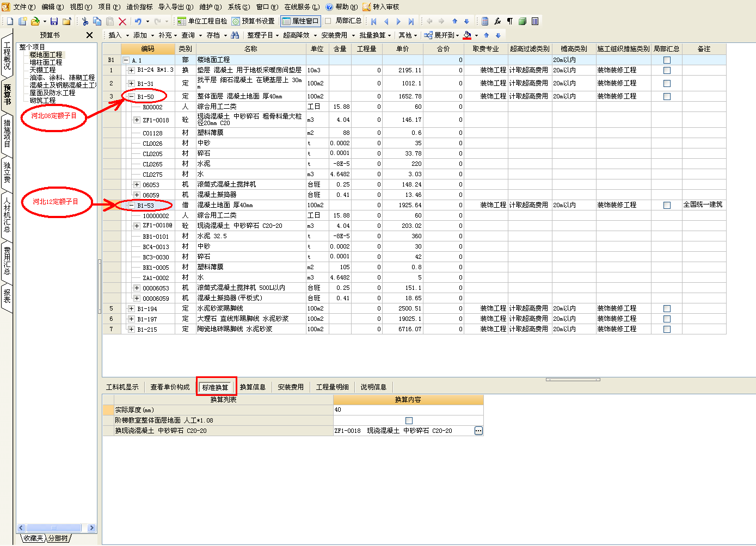Check 局部汇总 box for row B1-194
Screen dimensions: 756x546
(x=667, y=308)
